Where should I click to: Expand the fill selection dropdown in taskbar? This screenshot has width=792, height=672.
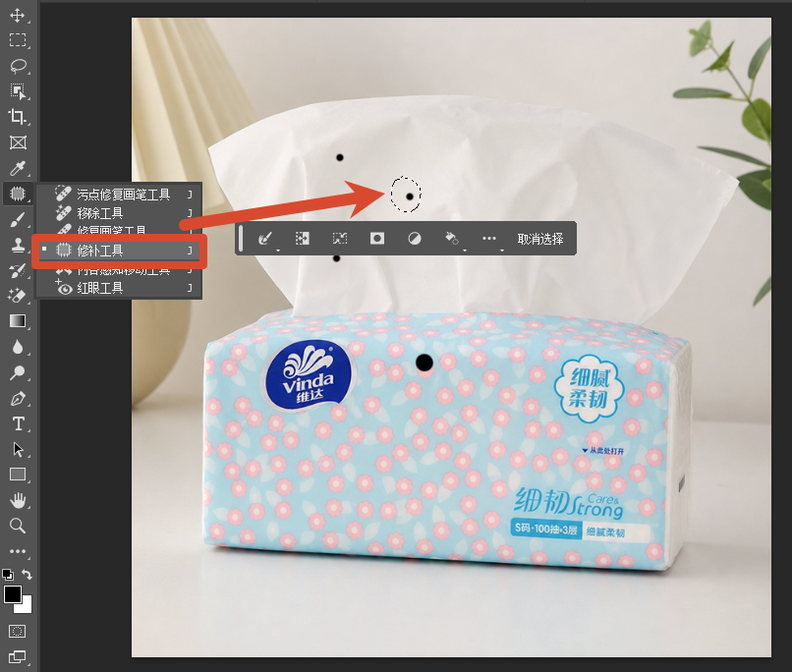pyautogui.click(x=465, y=250)
